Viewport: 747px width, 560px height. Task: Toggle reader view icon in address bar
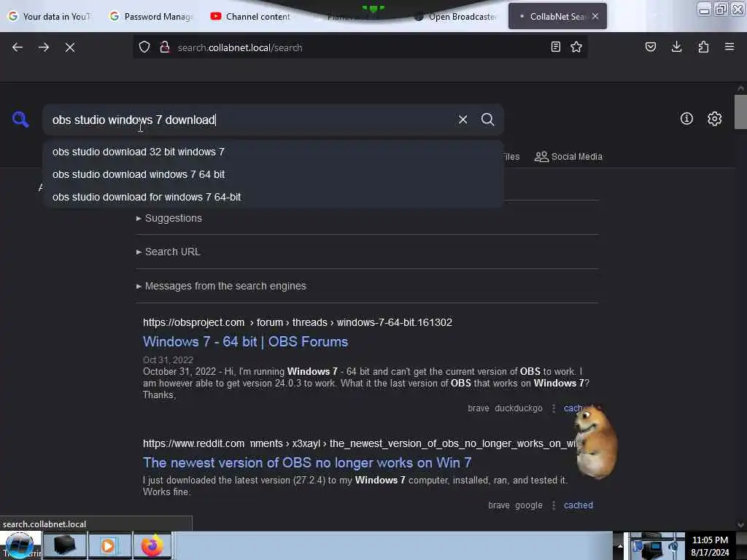555,47
